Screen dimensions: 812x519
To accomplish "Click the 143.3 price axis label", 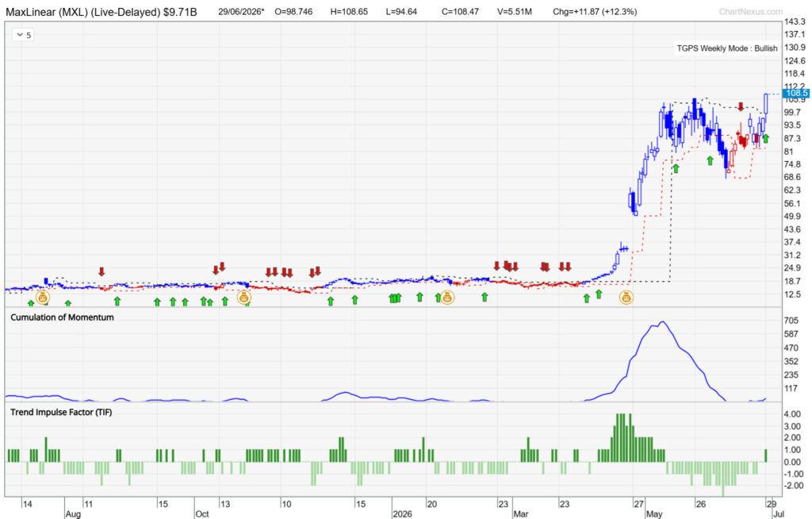I will (x=795, y=21).
